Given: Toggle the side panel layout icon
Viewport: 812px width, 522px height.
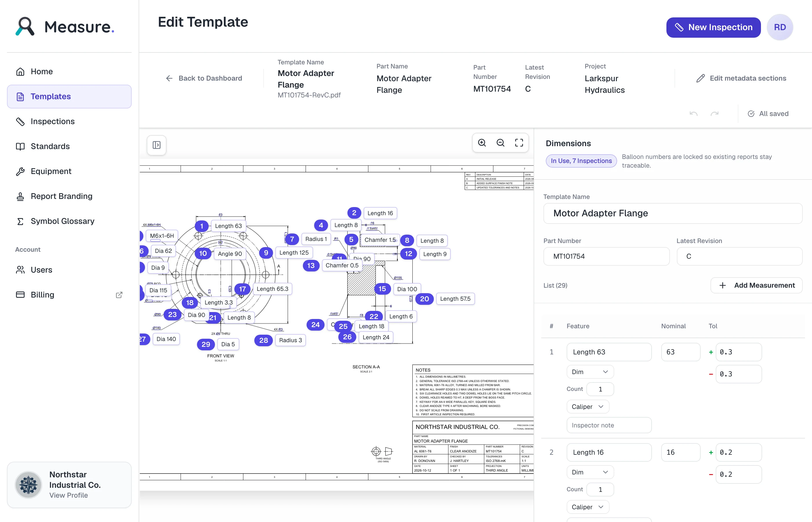Looking at the screenshot, I should [157, 145].
